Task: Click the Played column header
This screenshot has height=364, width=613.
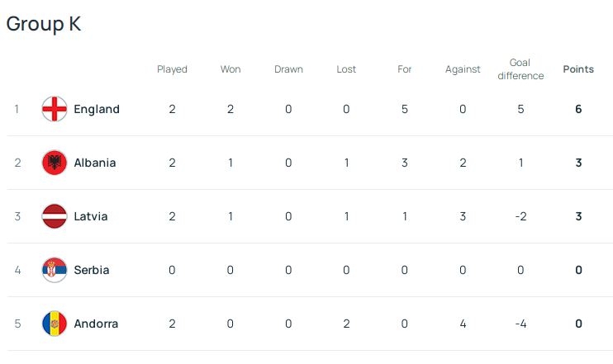Action: tap(172, 69)
